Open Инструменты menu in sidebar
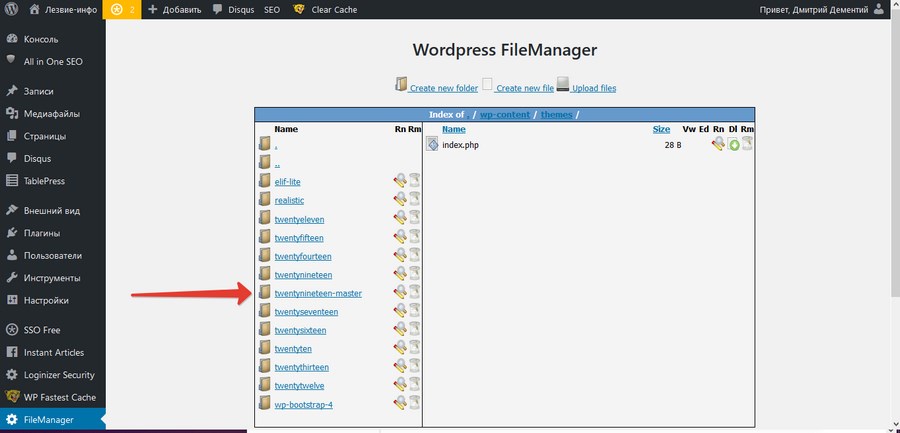Viewport: 900px width, 433px height. point(53,278)
